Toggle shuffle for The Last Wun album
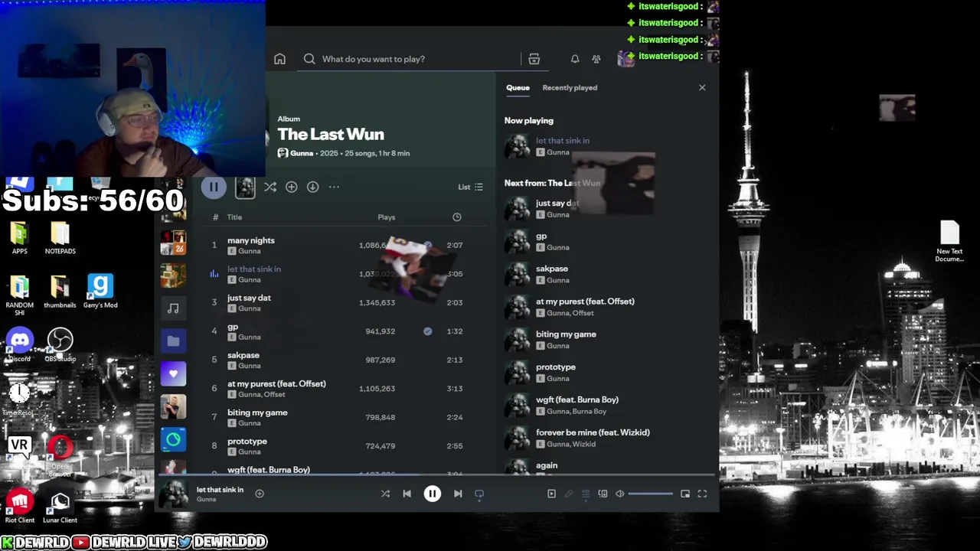 (270, 187)
